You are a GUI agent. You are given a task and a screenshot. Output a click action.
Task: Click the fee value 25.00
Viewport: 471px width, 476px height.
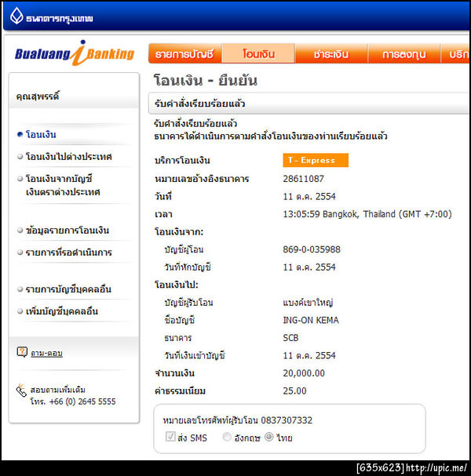(x=294, y=391)
